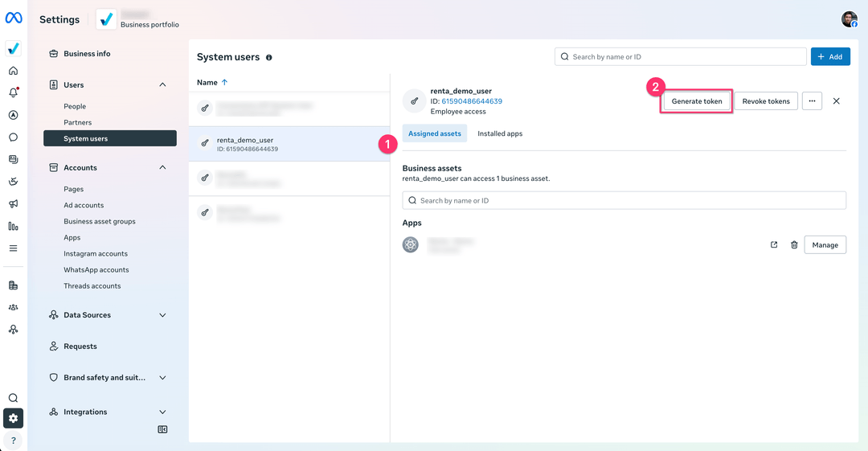Click the people group icon in left rail
Image resolution: width=868 pixels, height=451 pixels.
point(14,307)
